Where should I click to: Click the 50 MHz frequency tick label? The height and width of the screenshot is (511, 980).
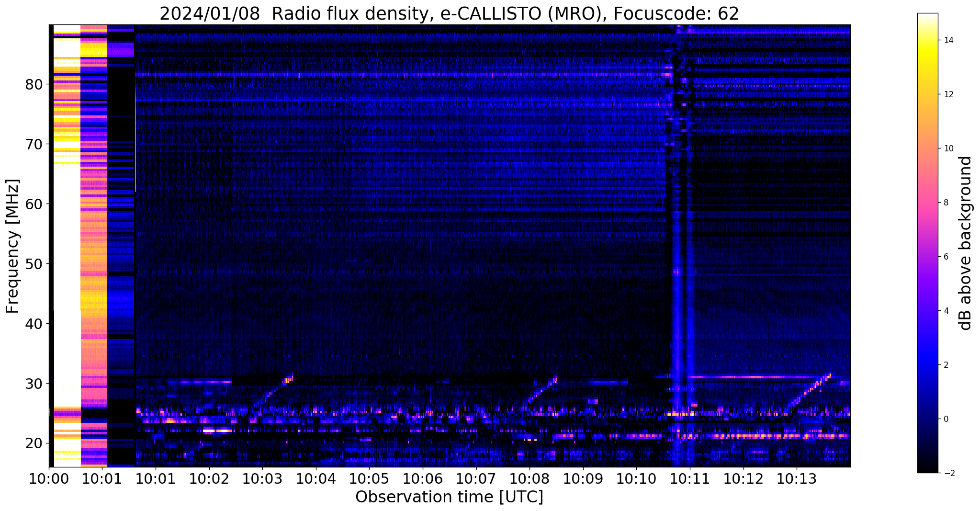34,264
